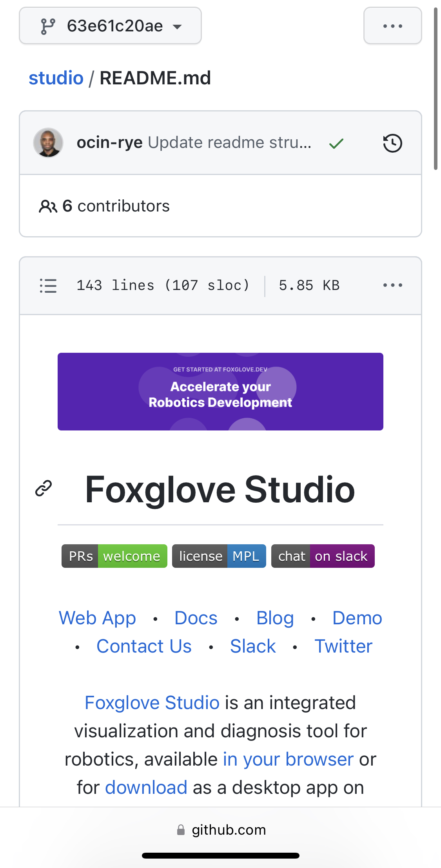
Task: Follow the Foxglove Studio paragraph link
Action: click(152, 703)
